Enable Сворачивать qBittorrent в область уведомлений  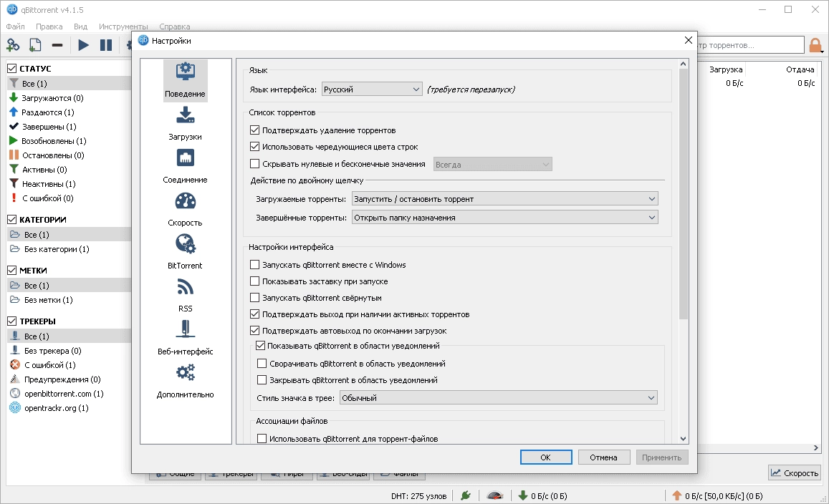pos(262,364)
